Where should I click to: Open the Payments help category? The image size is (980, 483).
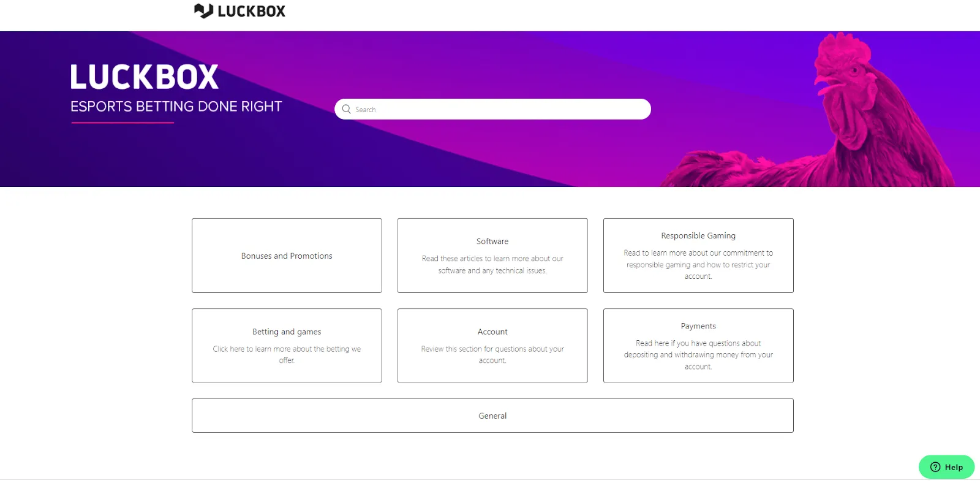tap(698, 346)
